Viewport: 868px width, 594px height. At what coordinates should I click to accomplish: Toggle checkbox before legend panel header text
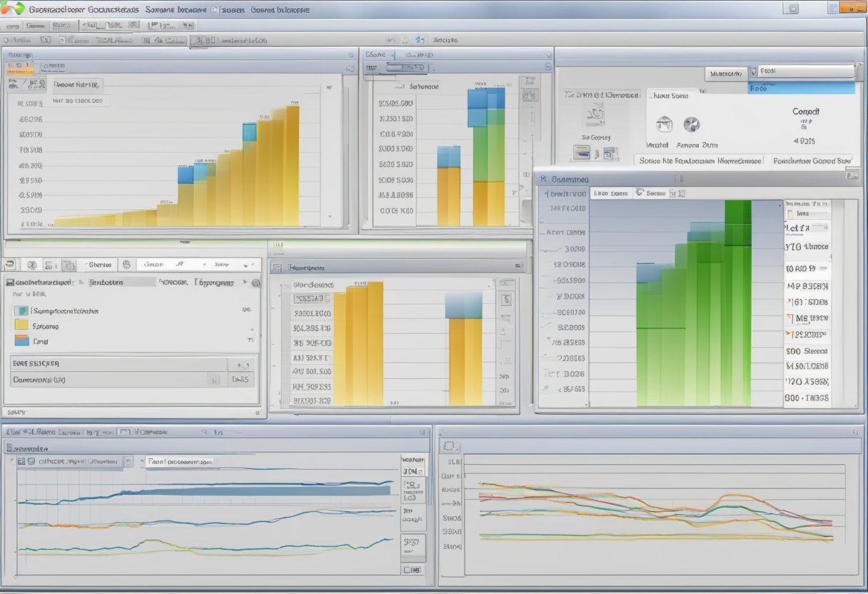(9, 283)
